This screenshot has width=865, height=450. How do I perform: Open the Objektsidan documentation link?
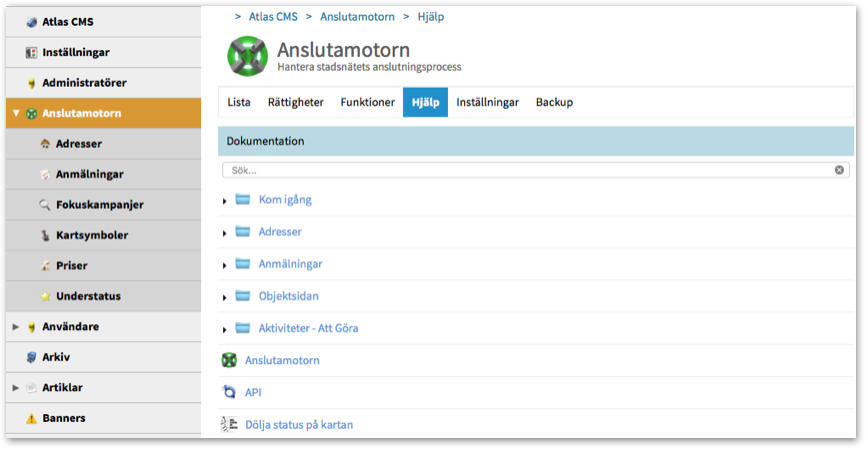click(288, 296)
